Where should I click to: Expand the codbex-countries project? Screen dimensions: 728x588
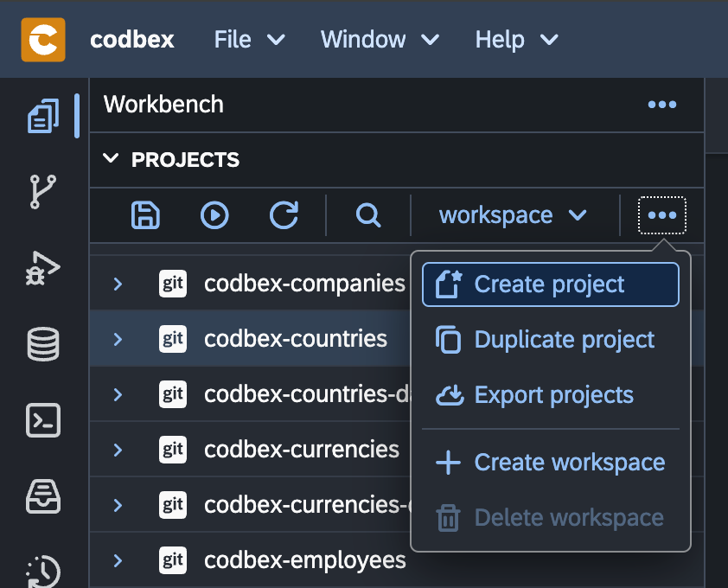click(118, 339)
